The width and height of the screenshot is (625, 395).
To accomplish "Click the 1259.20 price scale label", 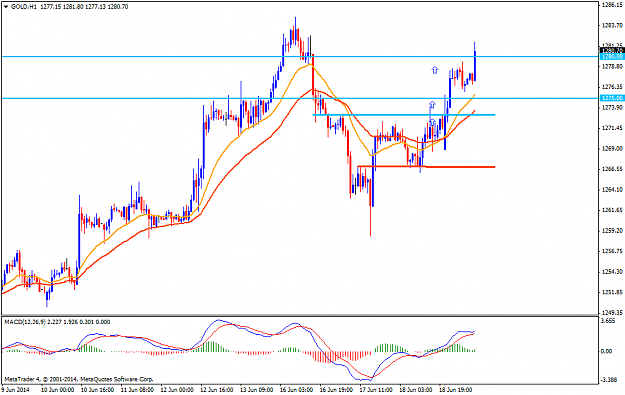I will pos(612,231).
